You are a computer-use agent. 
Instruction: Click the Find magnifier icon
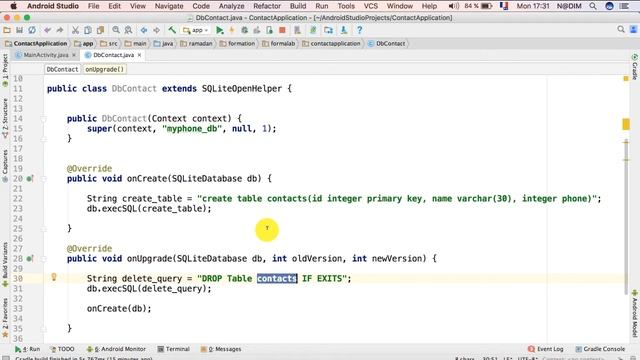[x=116, y=30]
